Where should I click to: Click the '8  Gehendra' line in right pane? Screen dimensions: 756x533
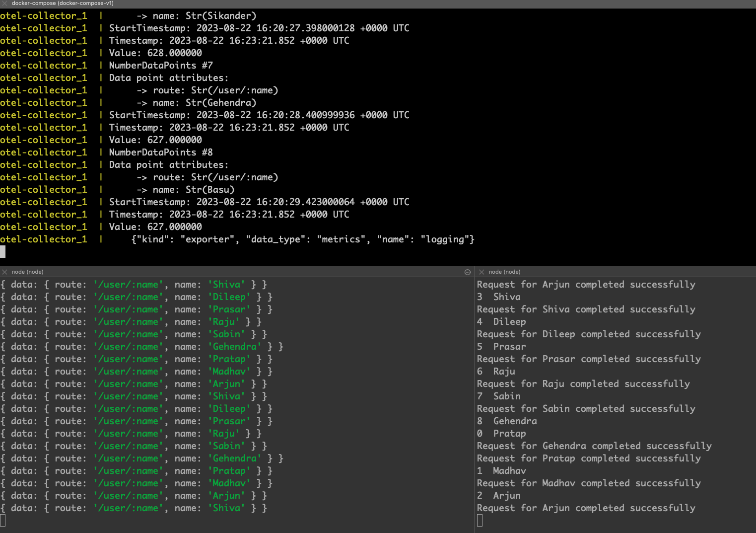tap(507, 421)
